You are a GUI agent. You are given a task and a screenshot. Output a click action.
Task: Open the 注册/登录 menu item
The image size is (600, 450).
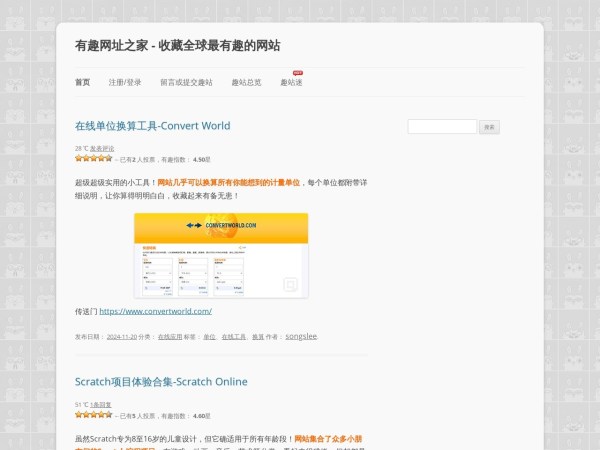(x=125, y=83)
